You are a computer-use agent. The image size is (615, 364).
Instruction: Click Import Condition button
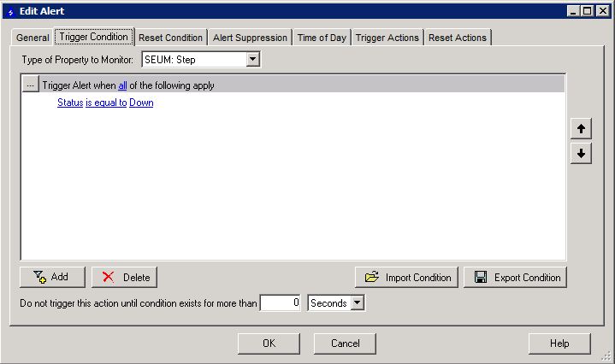[x=406, y=278]
